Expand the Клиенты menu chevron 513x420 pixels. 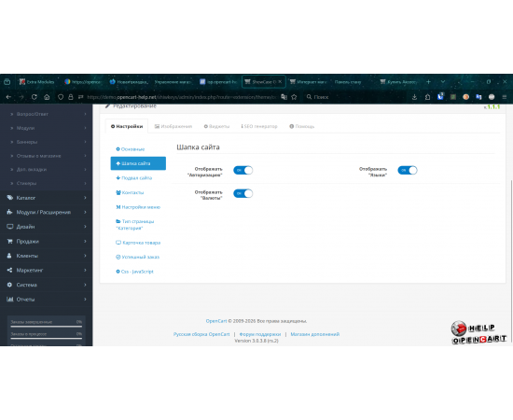pos(85,256)
